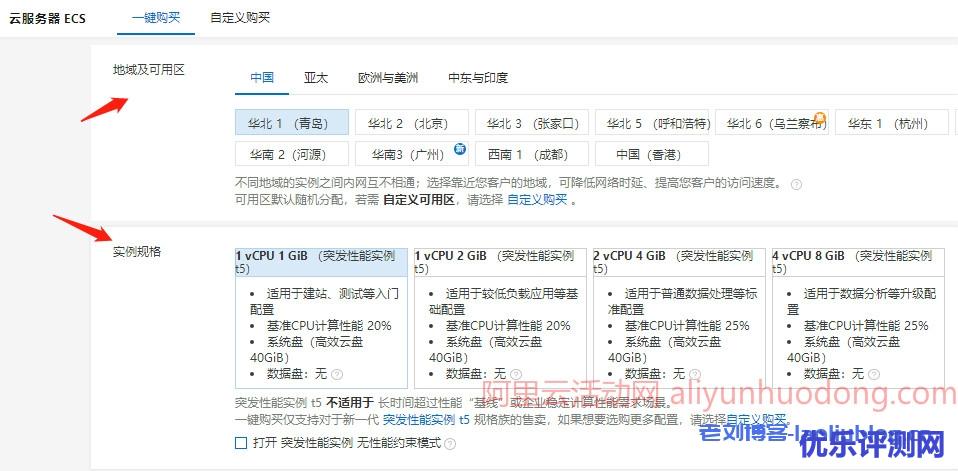Select the 2 vCPU 4 GiB instance card

pyautogui.click(x=679, y=318)
